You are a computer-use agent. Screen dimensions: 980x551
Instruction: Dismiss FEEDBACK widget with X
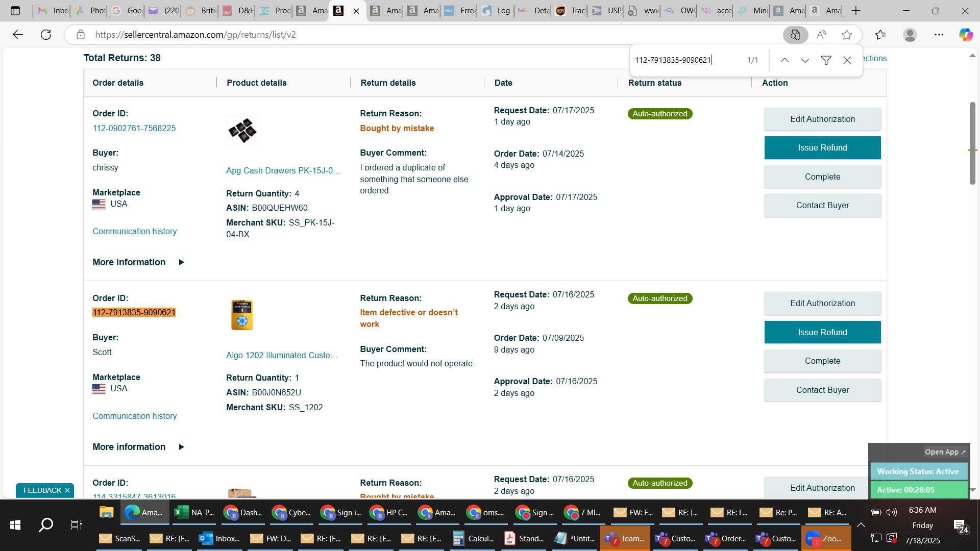(67, 490)
